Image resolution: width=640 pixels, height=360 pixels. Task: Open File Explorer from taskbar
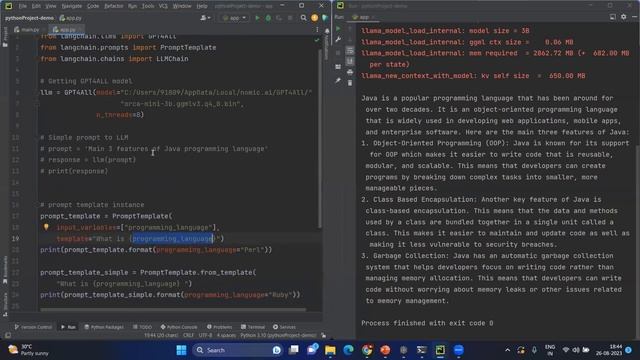330,350
